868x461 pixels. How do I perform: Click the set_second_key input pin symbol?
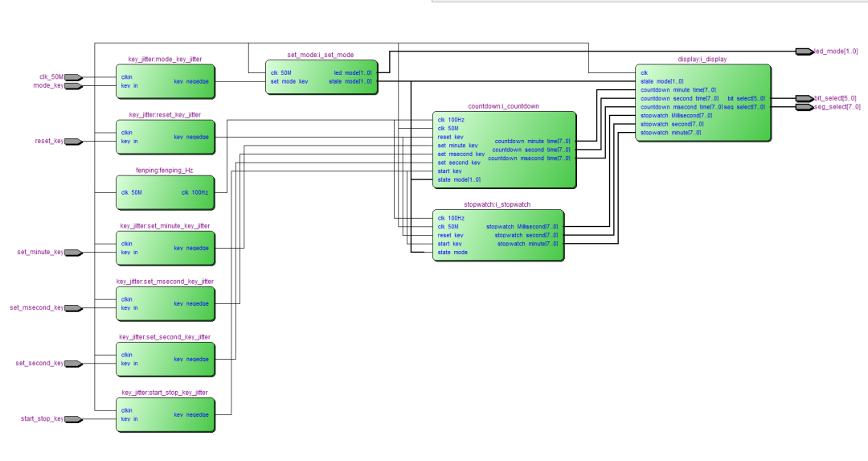point(73,364)
